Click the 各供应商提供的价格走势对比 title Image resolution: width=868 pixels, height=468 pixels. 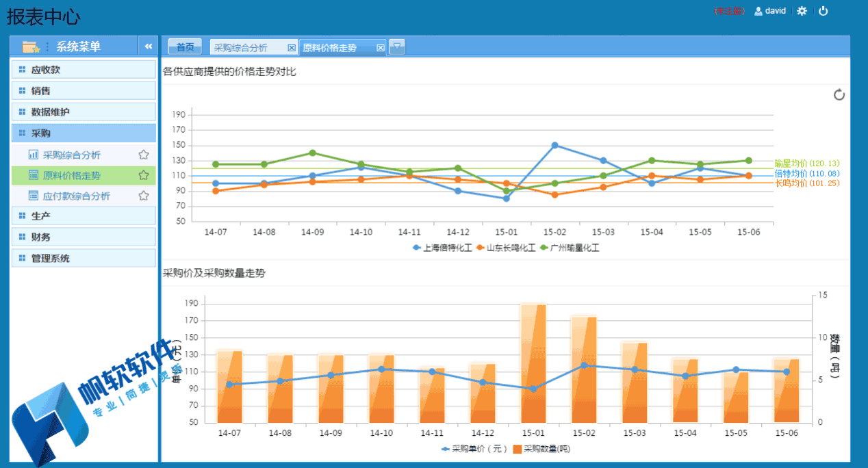click(229, 71)
